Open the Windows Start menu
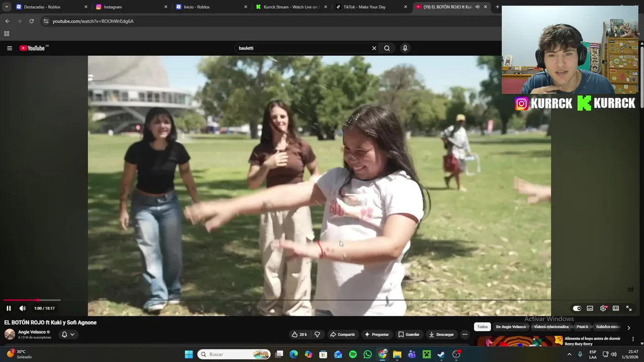This screenshot has width=644, height=362. pos(189,354)
